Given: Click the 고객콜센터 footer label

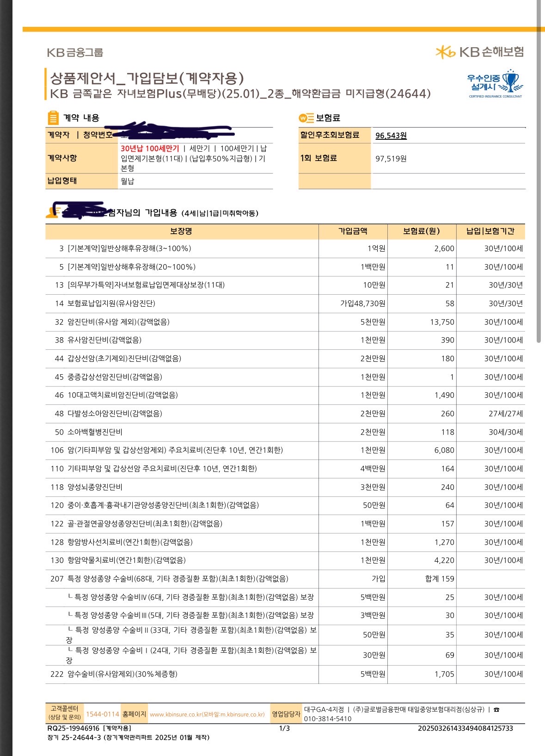Looking at the screenshot, I should click(x=65, y=713).
